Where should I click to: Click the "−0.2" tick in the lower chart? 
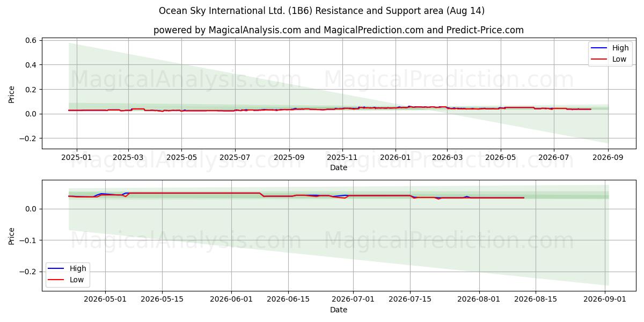point(28,272)
